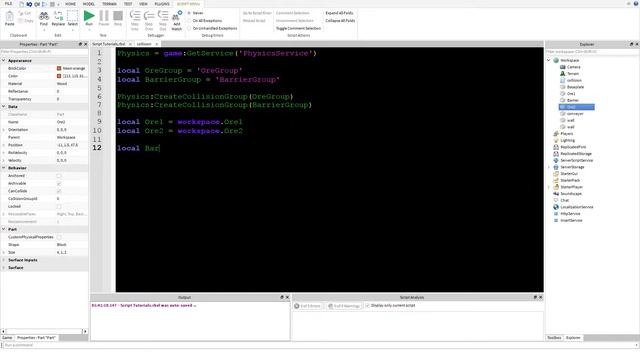Toggle the Anchored property checkbox

tap(59, 176)
